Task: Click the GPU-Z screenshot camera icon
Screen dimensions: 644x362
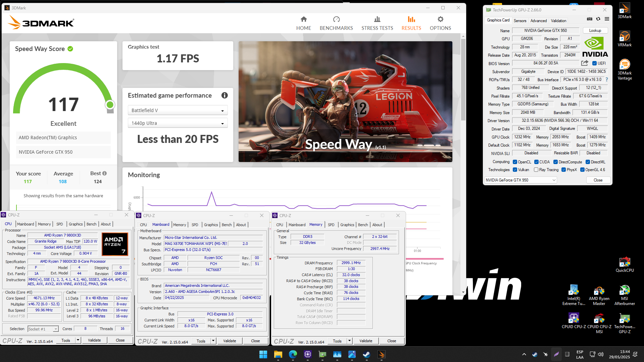Action: [x=589, y=19]
